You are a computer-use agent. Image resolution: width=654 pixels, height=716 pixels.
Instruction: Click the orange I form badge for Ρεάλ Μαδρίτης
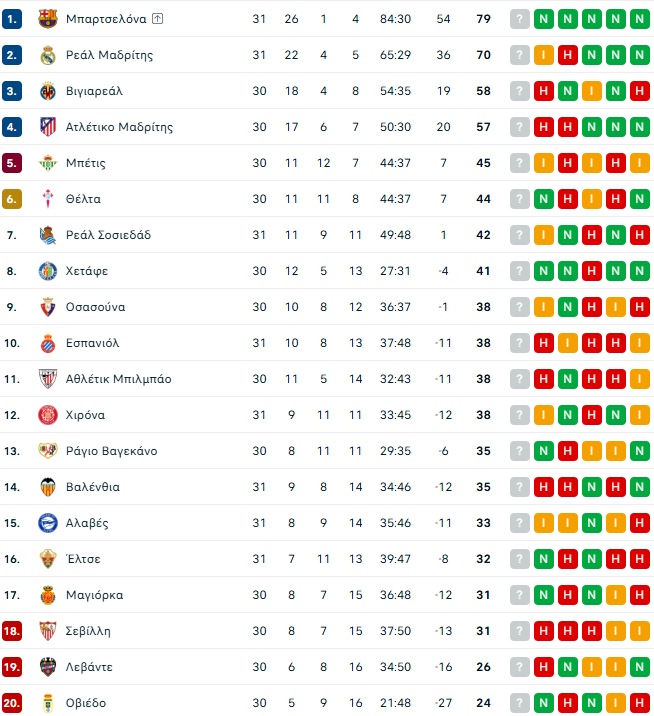click(x=544, y=55)
